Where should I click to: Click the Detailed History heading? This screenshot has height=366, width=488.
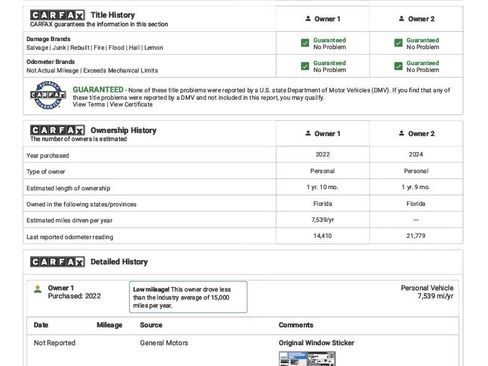tap(119, 262)
